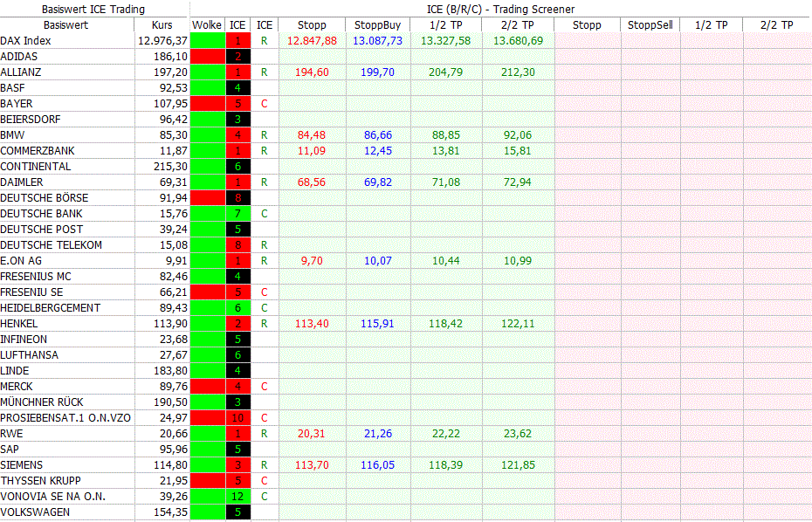Click ICE value 10 in PROSIEBENSAT.1 row
The height and width of the screenshot is (522, 812).
click(237, 418)
